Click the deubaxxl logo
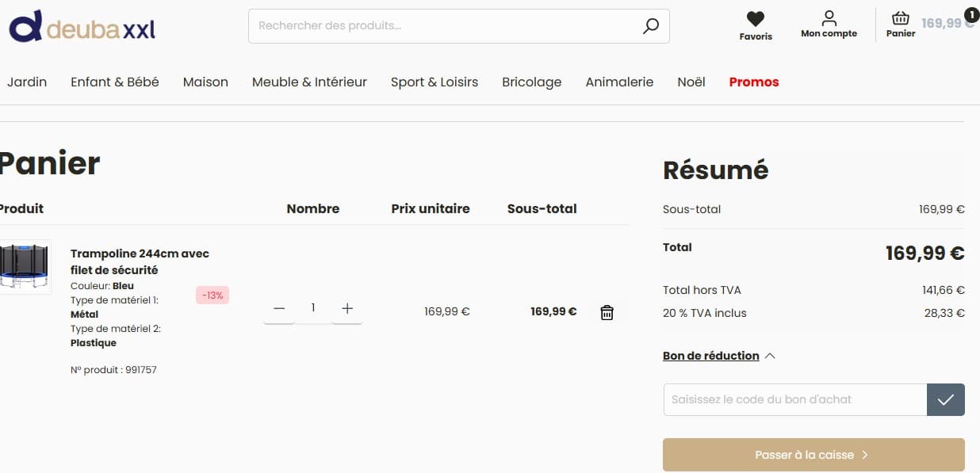 [x=82, y=25]
